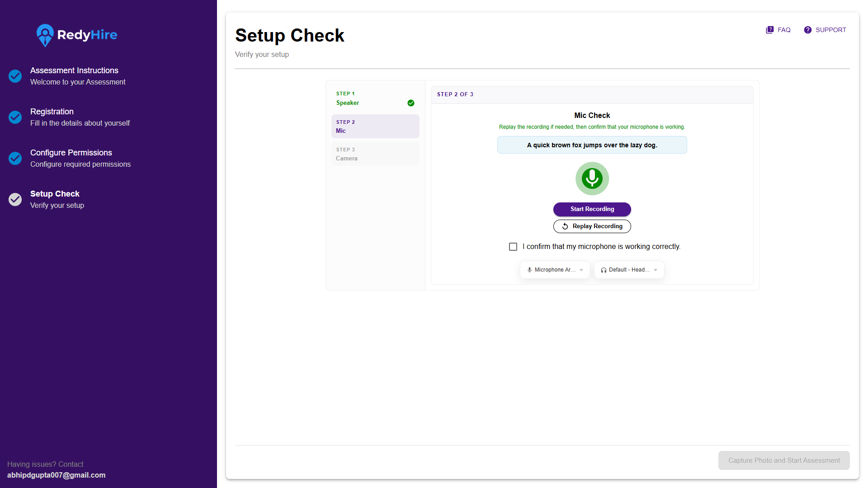Expand microphone dropdown chevron arrow
868x488 pixels.
coord(581,270)
